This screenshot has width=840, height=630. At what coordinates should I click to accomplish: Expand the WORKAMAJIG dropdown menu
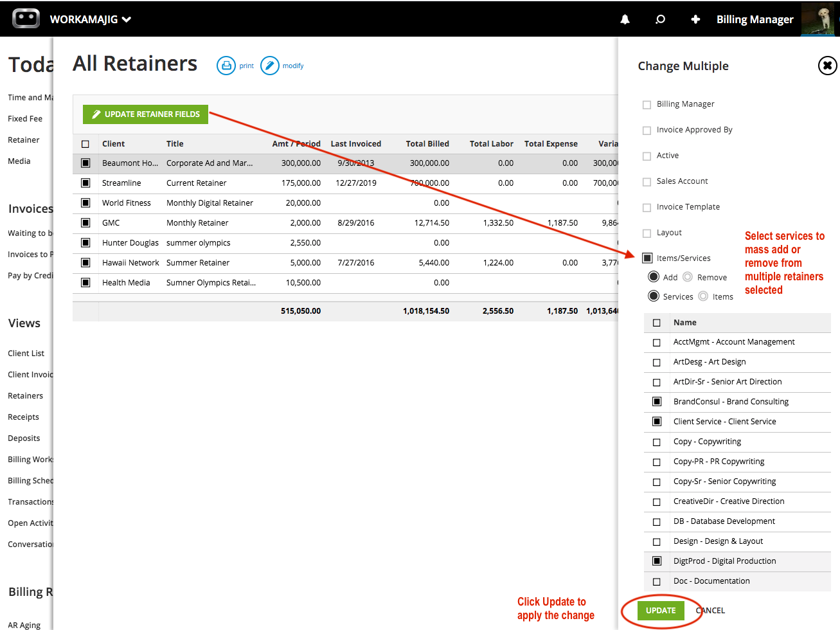click(91, 19)
